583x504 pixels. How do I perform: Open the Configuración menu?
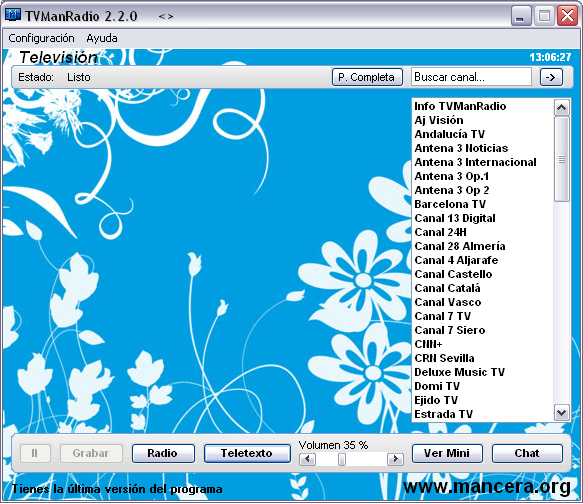[41, 38]
